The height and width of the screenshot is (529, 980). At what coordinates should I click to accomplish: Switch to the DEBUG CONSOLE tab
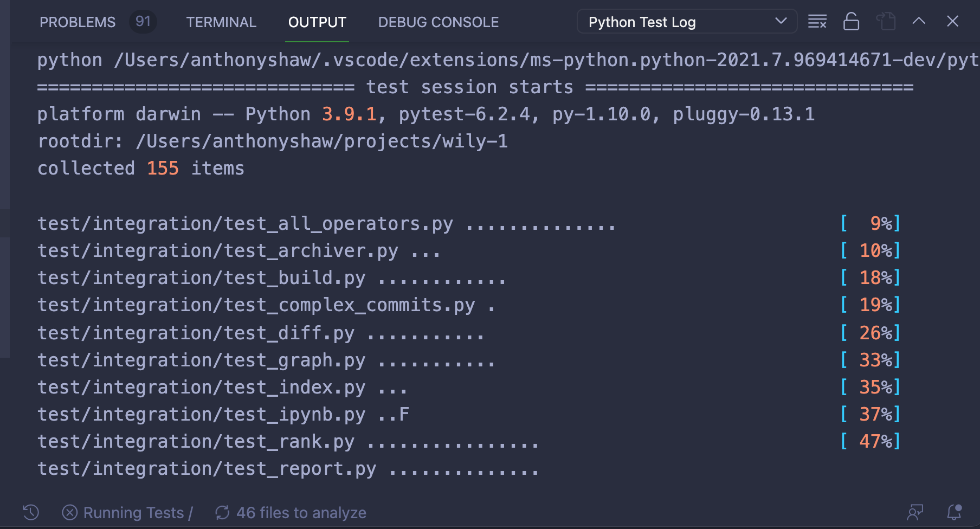pyautogui.click(x=438, y=22)
